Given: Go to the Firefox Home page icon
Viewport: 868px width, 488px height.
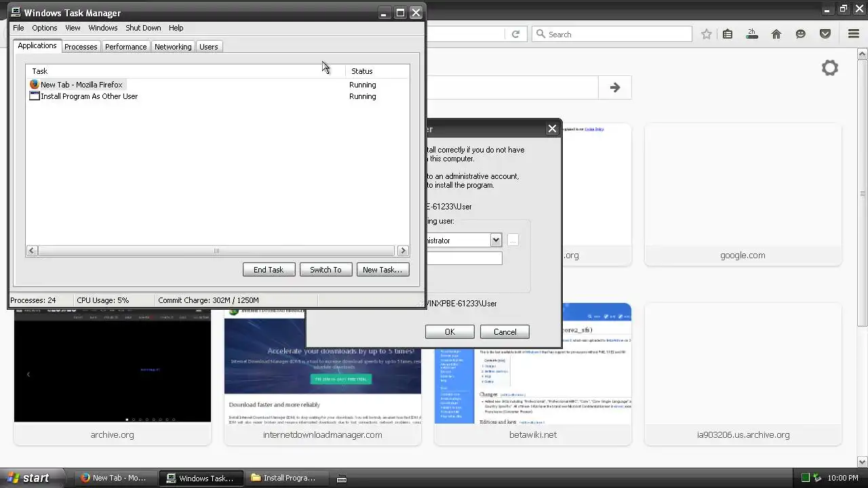Looking at the screenshot, I should point(776,34).
